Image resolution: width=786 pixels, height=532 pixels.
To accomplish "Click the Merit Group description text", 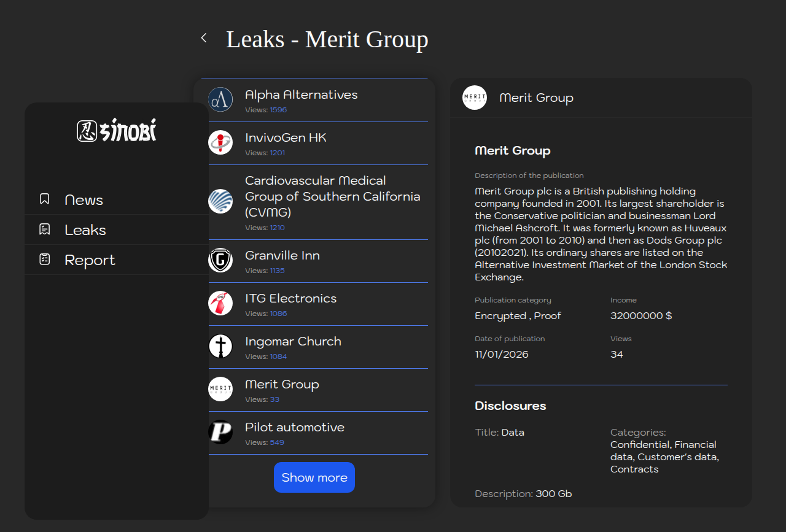I will tap(601, 234).
